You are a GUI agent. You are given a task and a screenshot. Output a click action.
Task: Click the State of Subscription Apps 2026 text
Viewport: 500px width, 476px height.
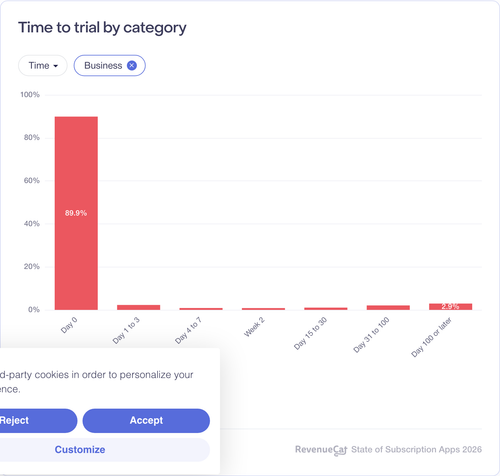tap(417, 450)
